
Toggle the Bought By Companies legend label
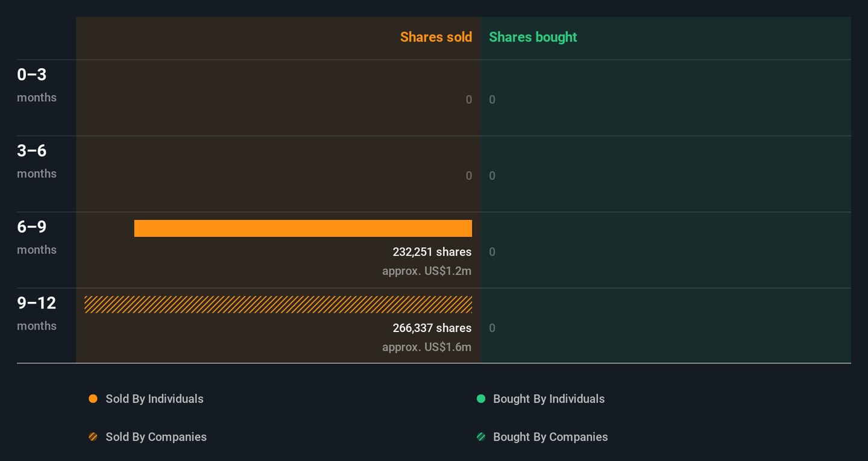(550, 437)
